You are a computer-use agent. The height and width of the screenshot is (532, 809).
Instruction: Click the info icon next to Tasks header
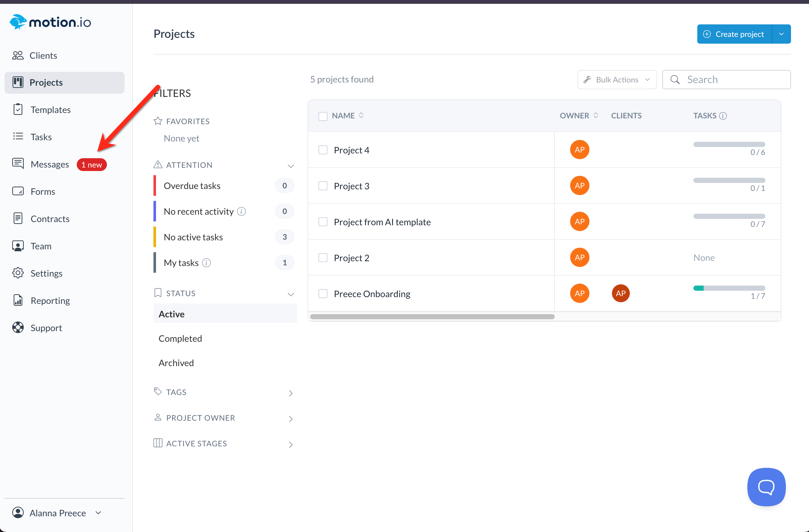tap(723, 116)
